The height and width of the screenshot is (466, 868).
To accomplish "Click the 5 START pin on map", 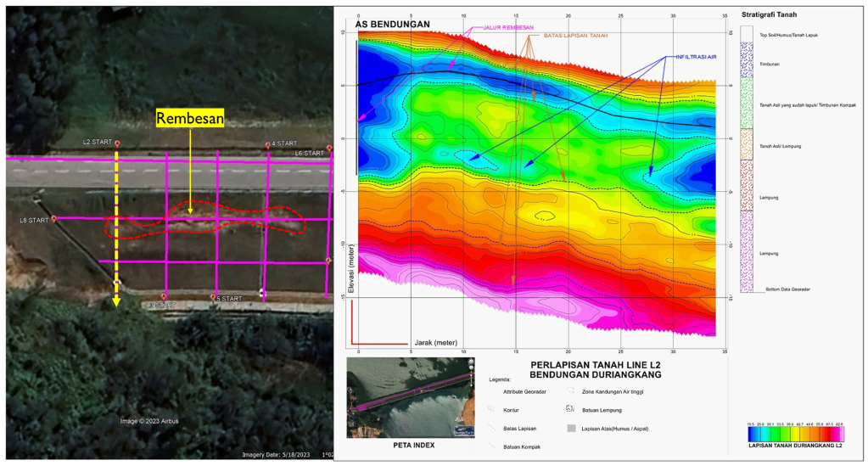I will tap(213, 298).
